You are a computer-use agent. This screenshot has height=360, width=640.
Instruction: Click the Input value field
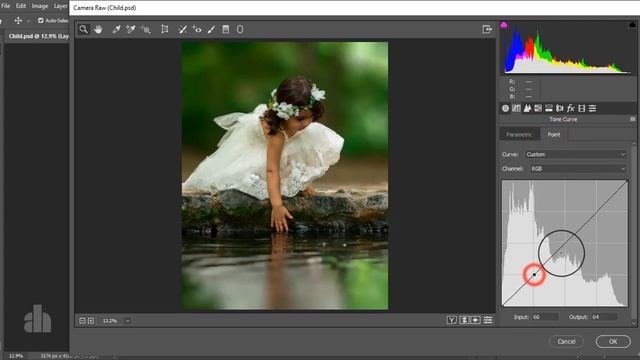click(x=545, y=317)
